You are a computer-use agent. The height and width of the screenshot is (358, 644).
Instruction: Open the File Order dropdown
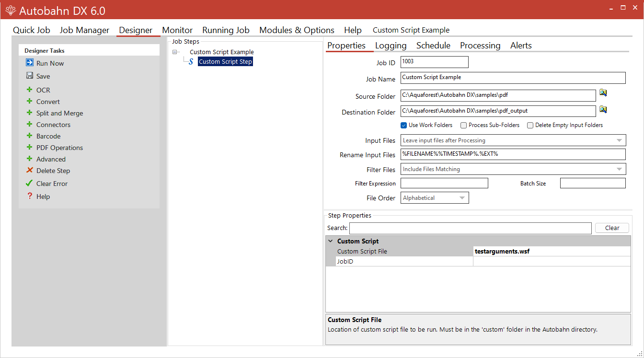(x=462, y=197)
